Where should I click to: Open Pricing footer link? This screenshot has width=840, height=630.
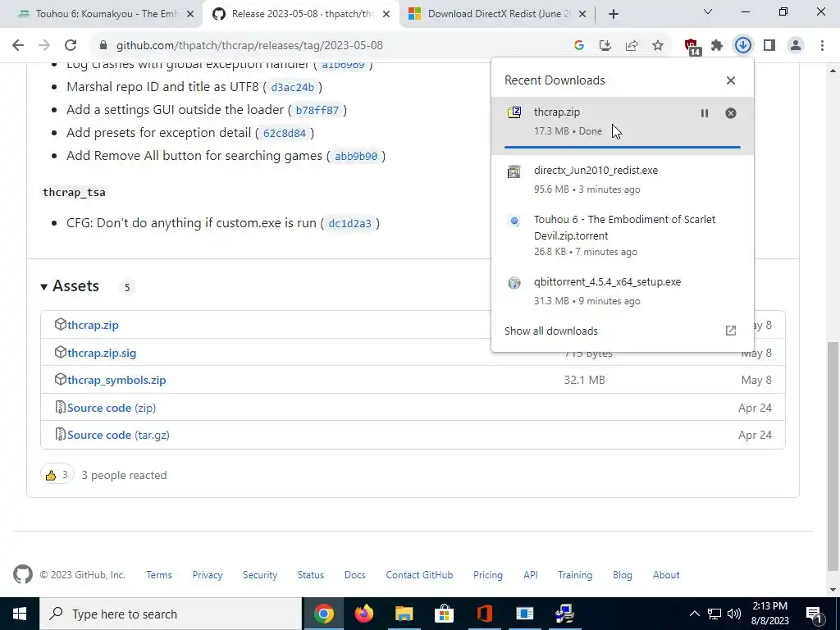pyautogui.click(x=488, y=575)
